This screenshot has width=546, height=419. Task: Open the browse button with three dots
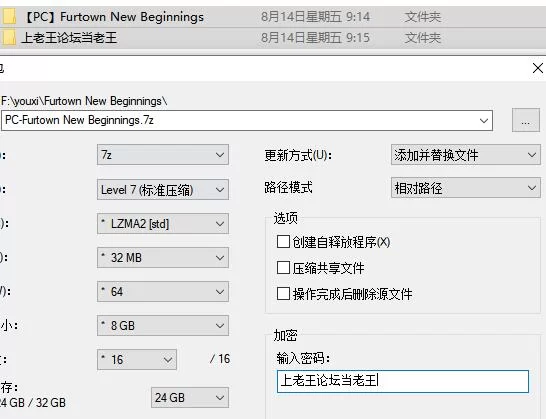(x=526, y=120)
